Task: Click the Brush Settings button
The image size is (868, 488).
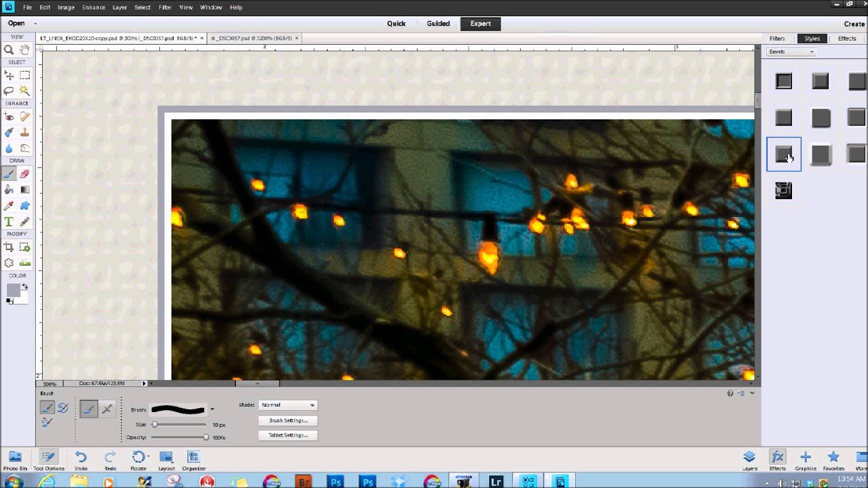Action: (x=288, y=420)
